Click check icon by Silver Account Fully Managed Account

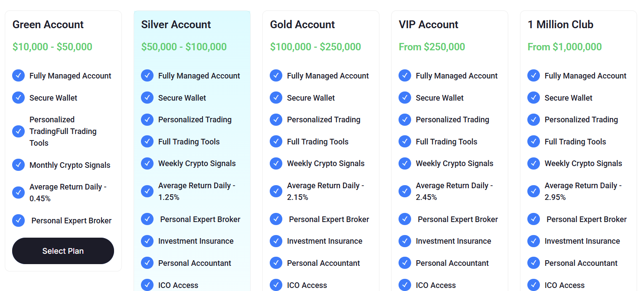[x=147, y=75]
